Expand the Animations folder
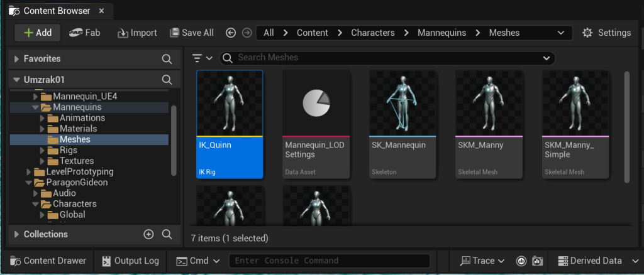The image size is (644, 275). point(42,118)
